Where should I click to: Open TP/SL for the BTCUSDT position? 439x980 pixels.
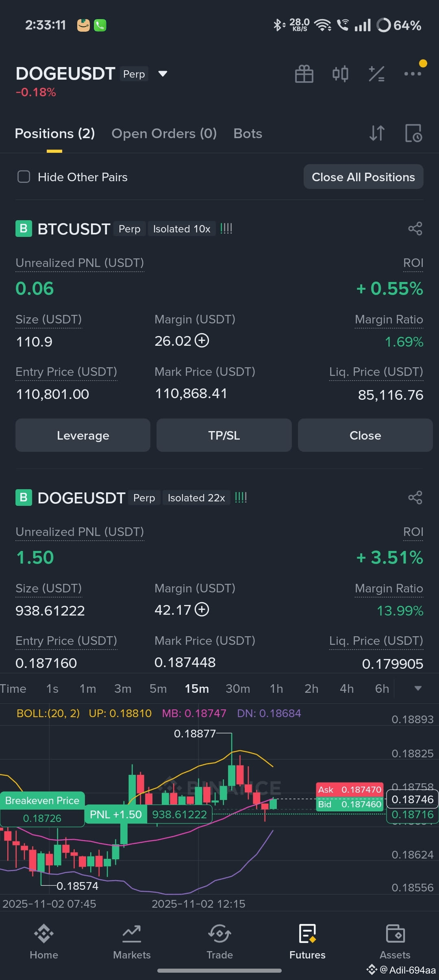pyautogui.click(x=224, y=435)
